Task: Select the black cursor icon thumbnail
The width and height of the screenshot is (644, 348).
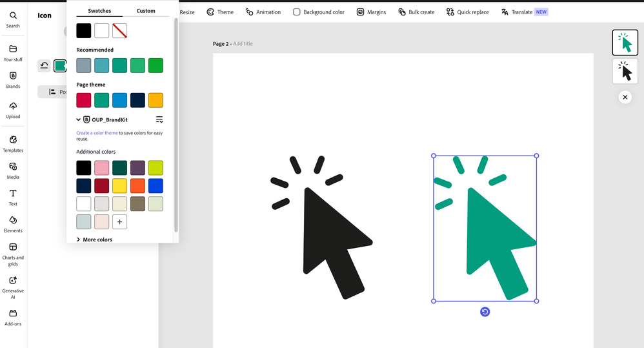Action: pyautogui.click(x=625, y=71)
